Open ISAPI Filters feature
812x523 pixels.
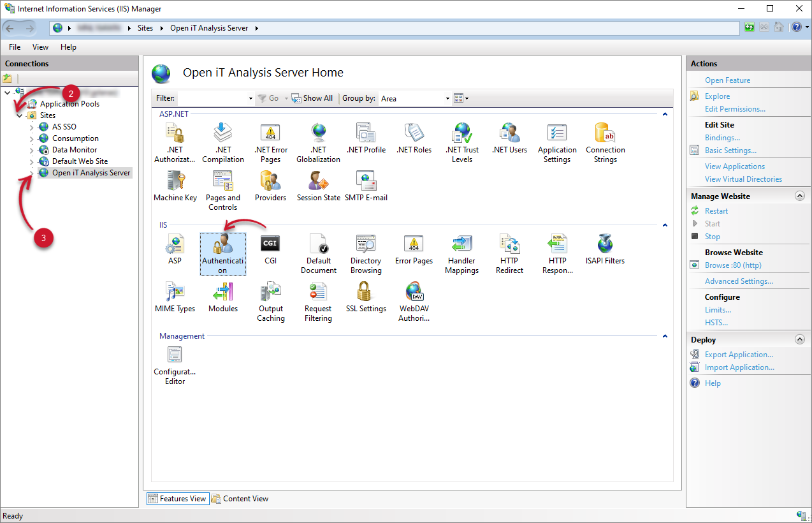pos(605,249)
